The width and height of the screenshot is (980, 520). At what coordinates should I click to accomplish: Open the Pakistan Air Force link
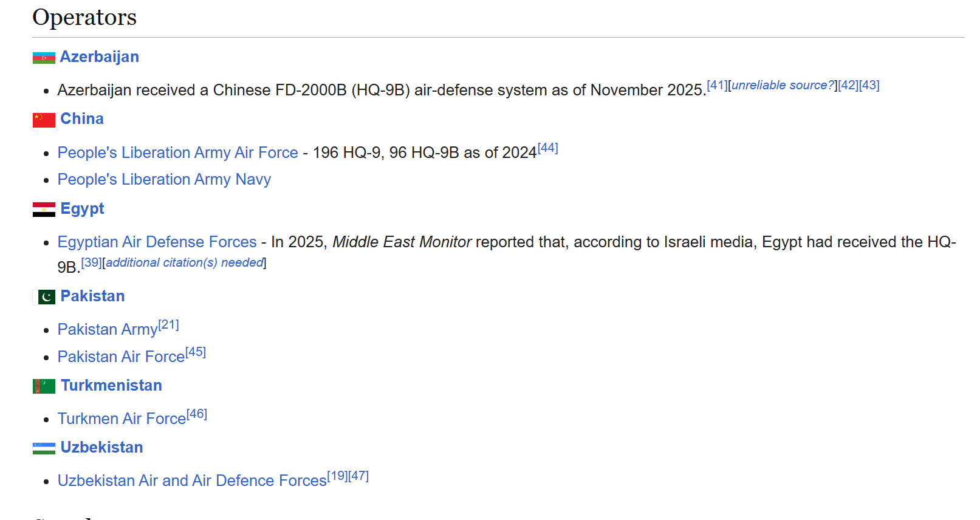(122, 357)
